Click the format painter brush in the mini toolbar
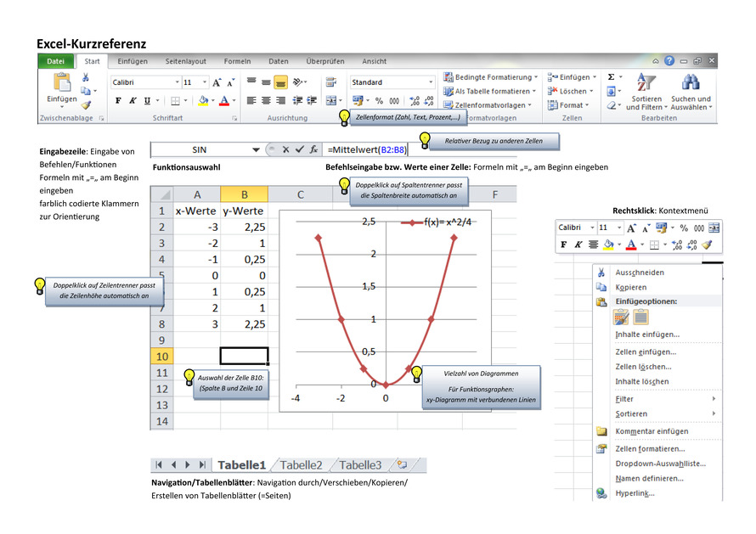The height and width of the screenshot is (534, 756). [707, 245]
